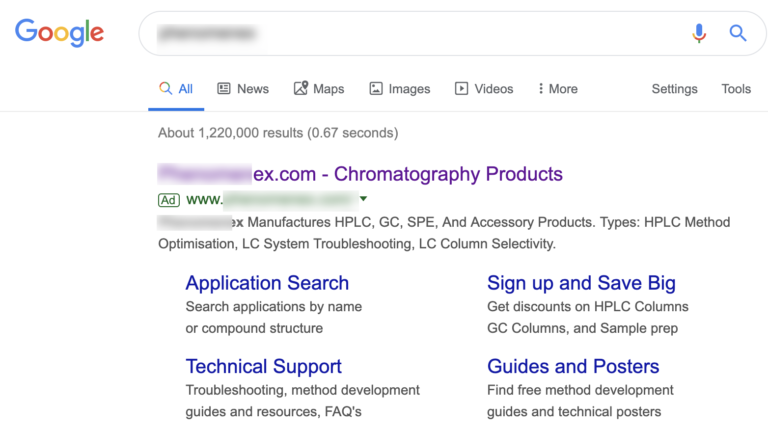
Task: Open the Application Search sitelink
Action: pyautogui.click(x=267, y=283)
